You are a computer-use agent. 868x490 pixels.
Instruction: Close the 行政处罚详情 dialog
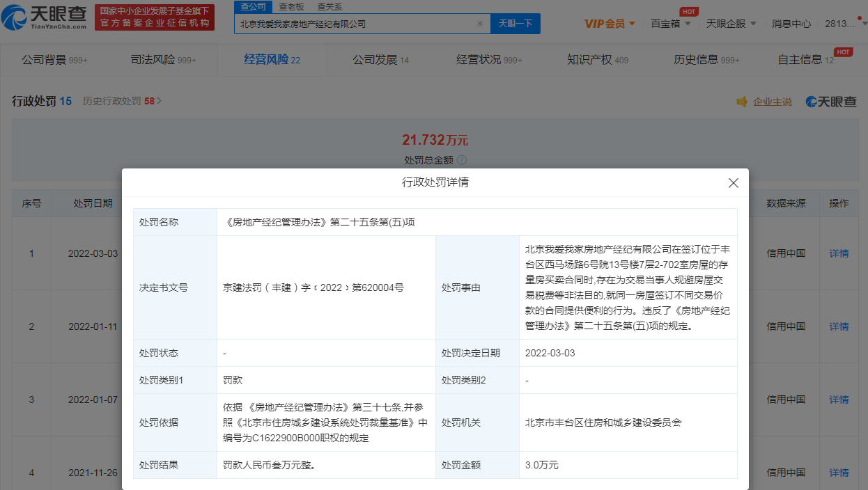point(733,183)
